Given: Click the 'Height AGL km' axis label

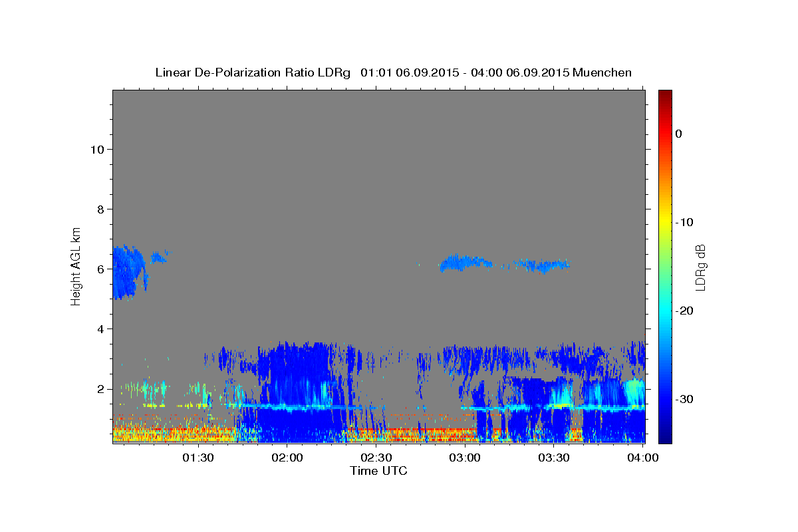Looking at the screenshot, I should (76, 265).
